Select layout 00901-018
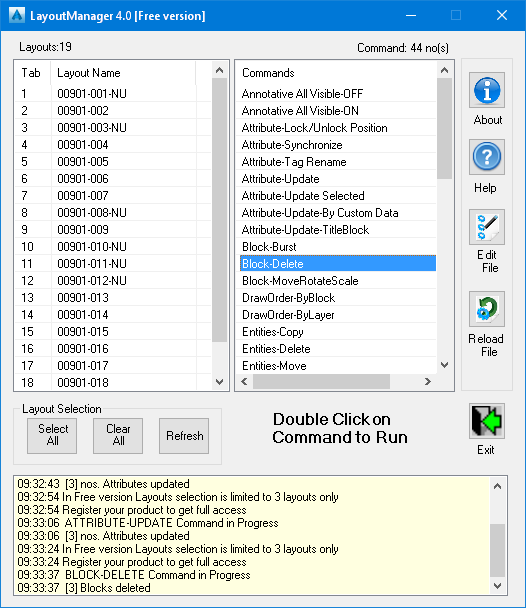Screen dimensions: 526x608 [x=113, y=383]
